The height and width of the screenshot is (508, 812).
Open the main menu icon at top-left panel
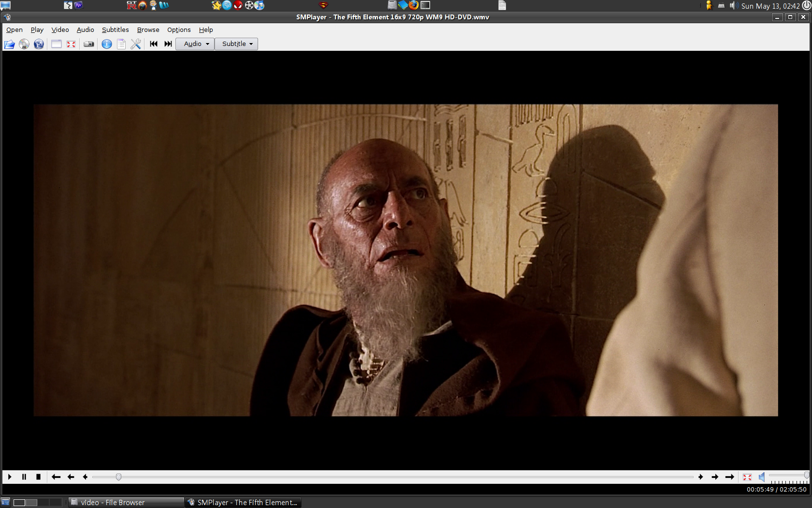(5, 5)
